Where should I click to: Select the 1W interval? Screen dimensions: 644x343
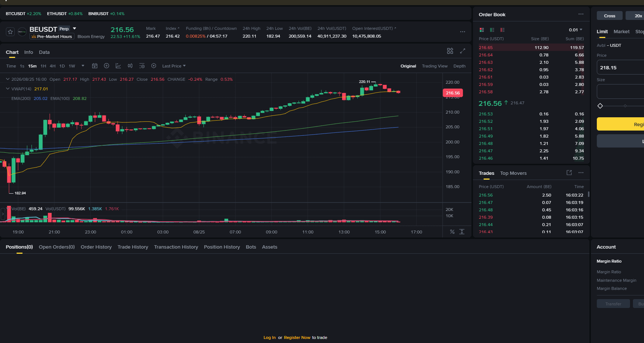72,66
